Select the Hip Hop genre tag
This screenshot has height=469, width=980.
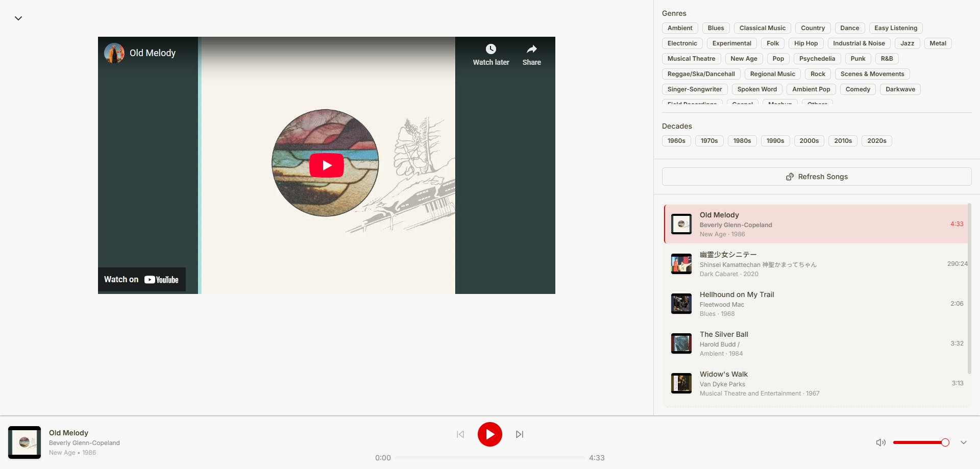[806, 43]
